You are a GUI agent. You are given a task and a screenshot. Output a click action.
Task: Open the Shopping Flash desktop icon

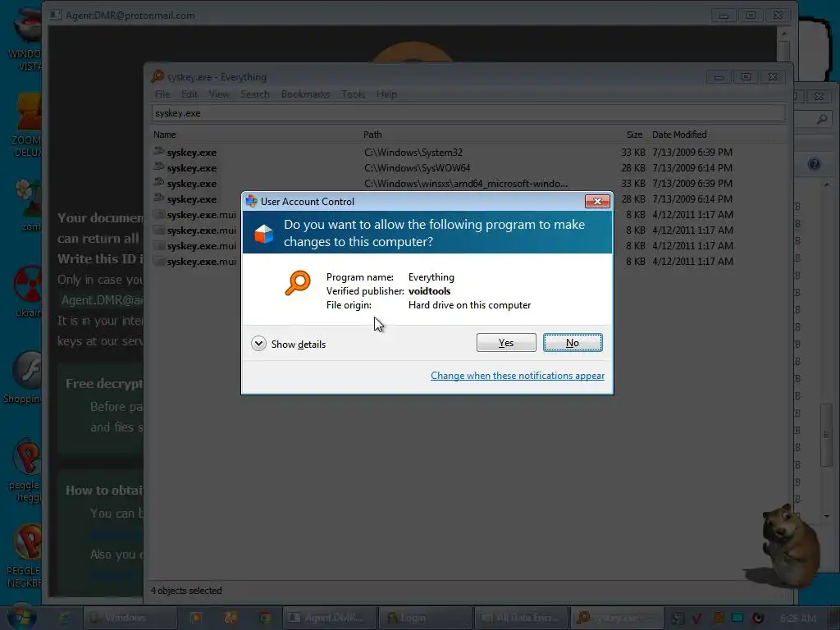(x=24, y=377)
